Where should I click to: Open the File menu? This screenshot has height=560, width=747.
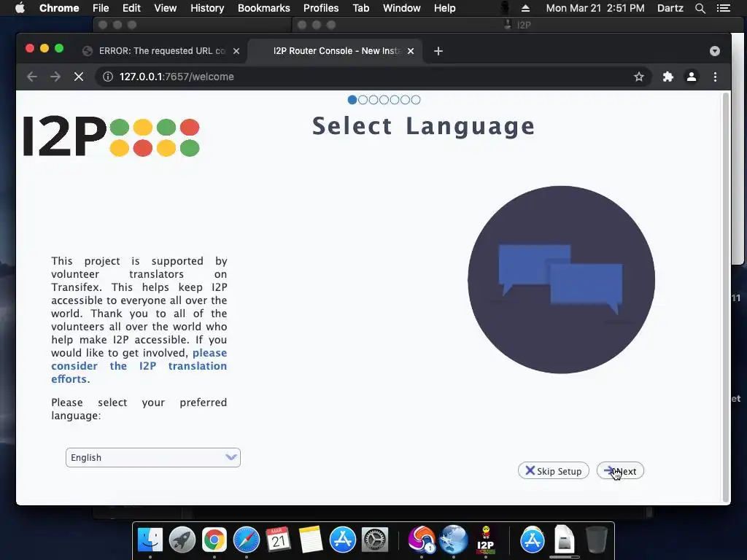click(101, 8)
